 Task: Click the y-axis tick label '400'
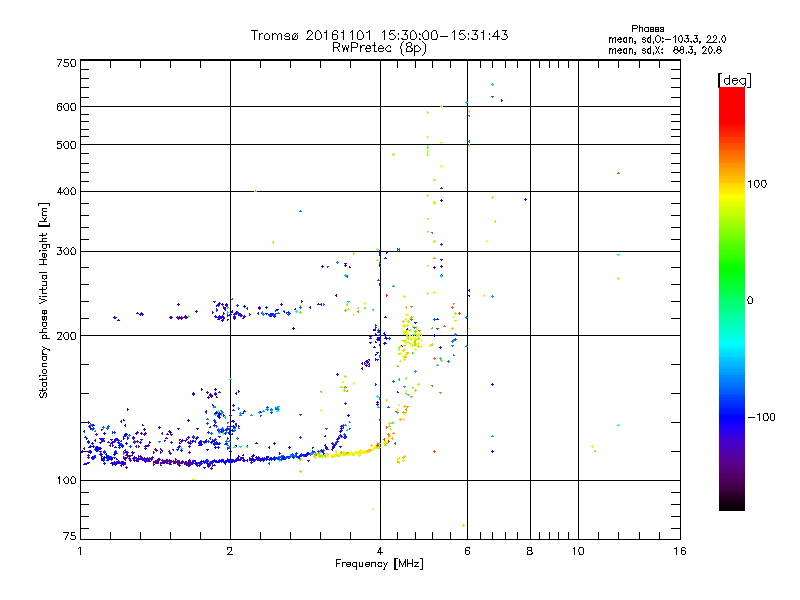pos(67,192)
